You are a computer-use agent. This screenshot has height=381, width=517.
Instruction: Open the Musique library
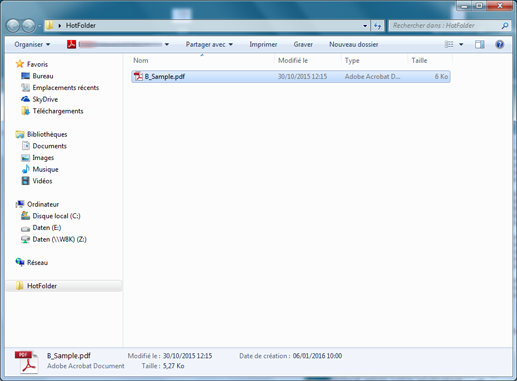tap(45, 169)
